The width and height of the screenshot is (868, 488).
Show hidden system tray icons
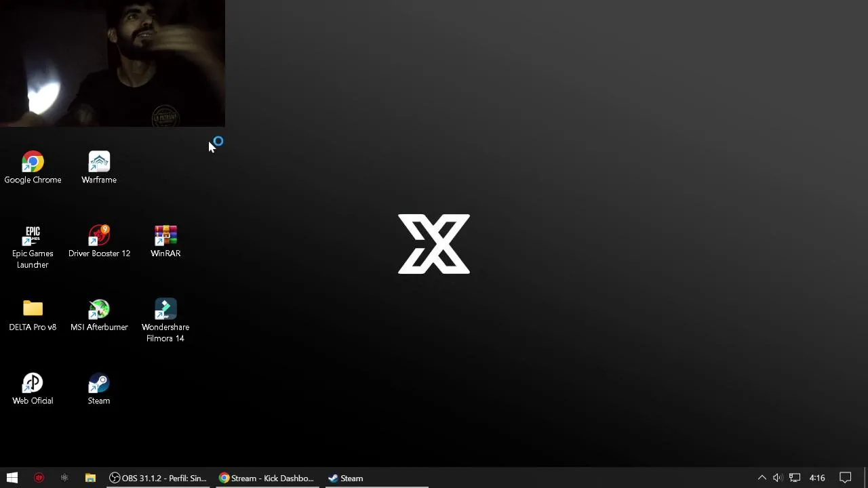(762, 478)
